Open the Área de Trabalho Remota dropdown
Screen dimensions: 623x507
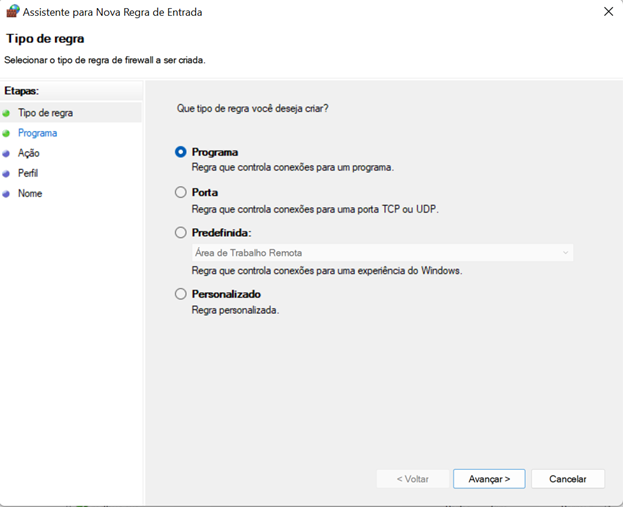click(x=383, y=253)
